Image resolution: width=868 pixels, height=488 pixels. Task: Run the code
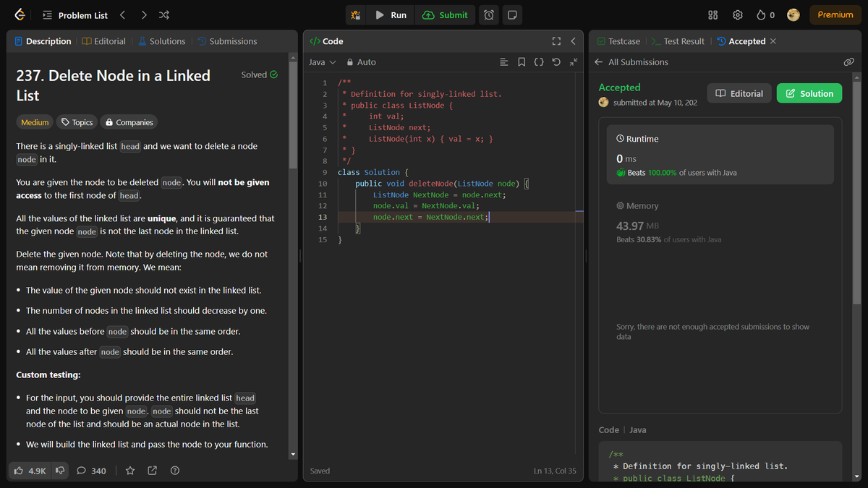tap(391, 15)
